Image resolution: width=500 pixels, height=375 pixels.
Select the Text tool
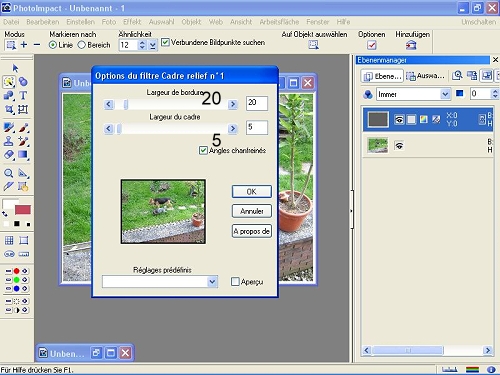point(23,95)
